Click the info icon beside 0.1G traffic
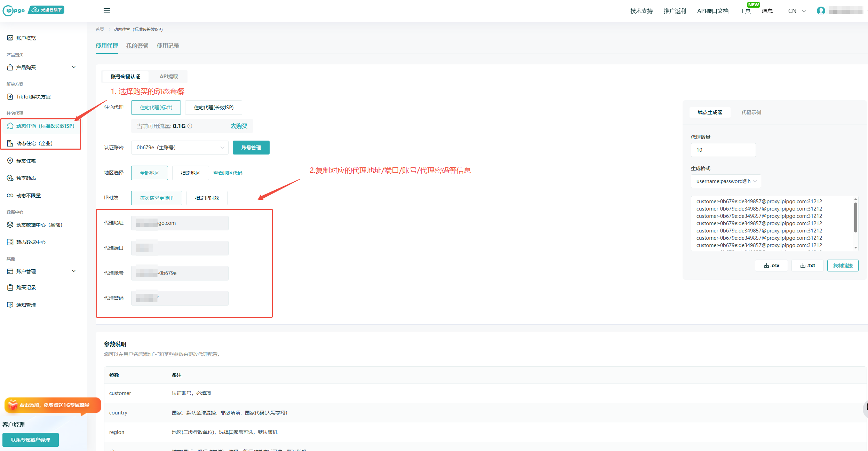The width and height of the screenshot is (868, 451). 190,126
